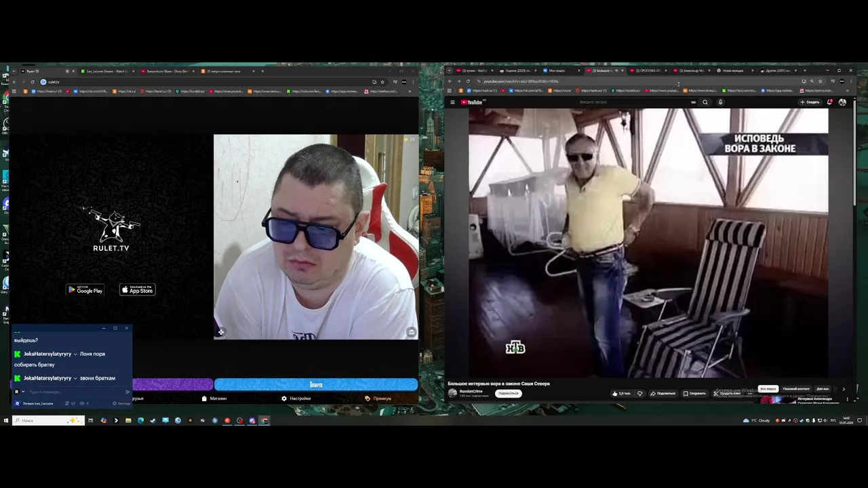The width and height of the screenshot is (868, 488).
Task: Click the Создать create button on YouTube
Action: [810, 102]
